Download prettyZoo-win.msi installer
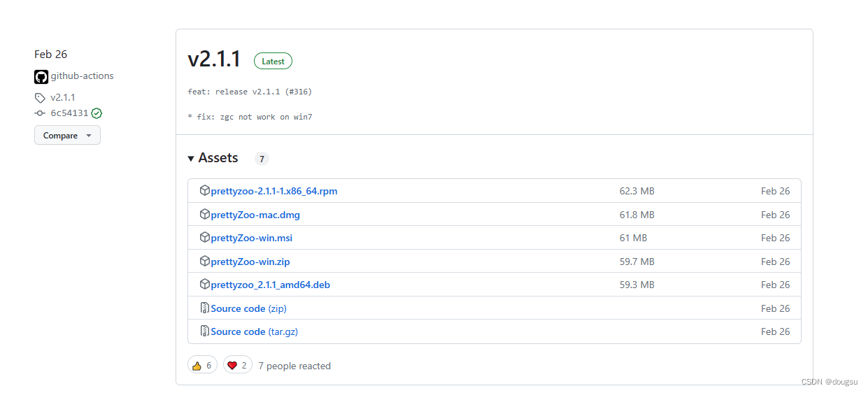868x393 pixels. tap(252, 238)
